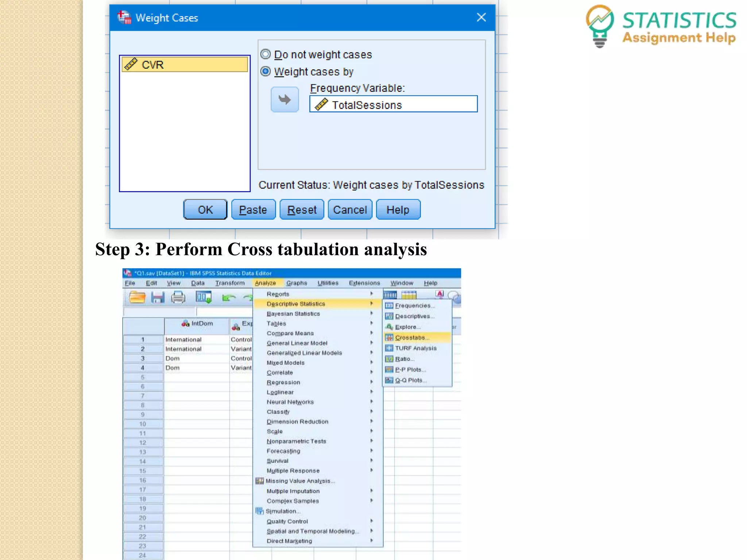This screenshot has height=560, width=747.
Task: Click the Paste button
Action: click(x=253, y=210)
